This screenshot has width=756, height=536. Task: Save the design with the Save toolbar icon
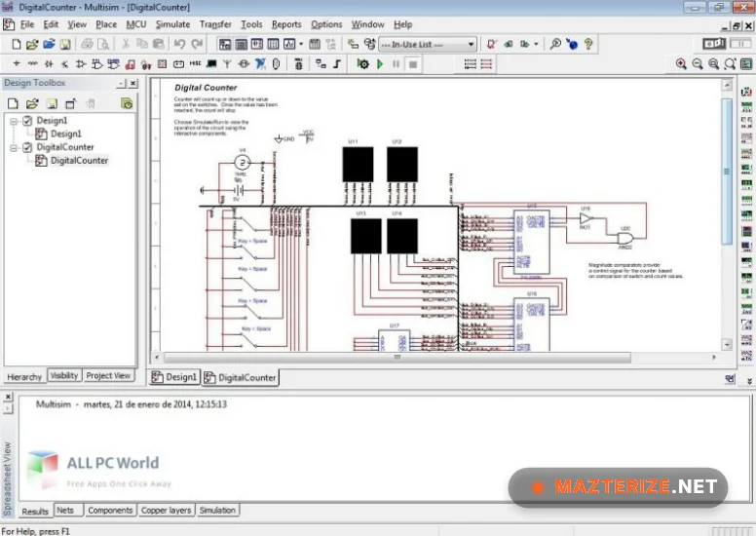[65, 45]
